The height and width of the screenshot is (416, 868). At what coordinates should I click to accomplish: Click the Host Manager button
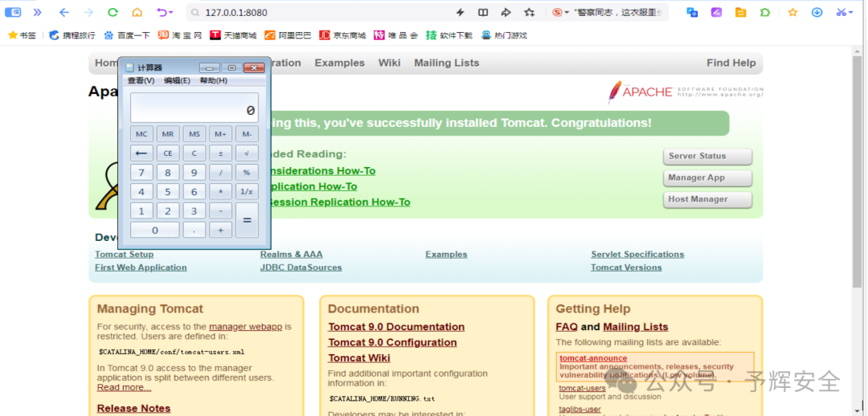[x=707, y=200]
